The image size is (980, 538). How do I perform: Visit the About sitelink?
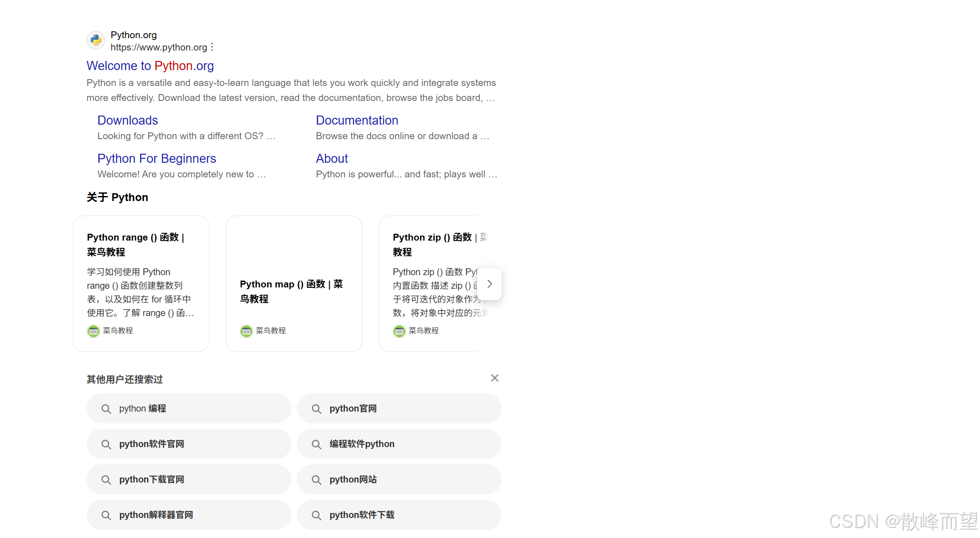[332, 159]
